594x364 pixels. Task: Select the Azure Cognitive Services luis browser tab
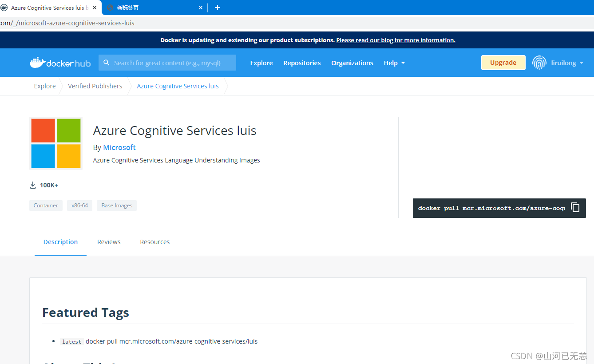click(x=50, y=8)
